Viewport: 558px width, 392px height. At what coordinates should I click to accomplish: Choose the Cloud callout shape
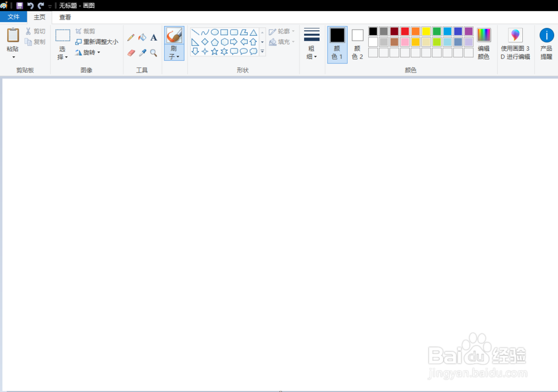(253, 51)
